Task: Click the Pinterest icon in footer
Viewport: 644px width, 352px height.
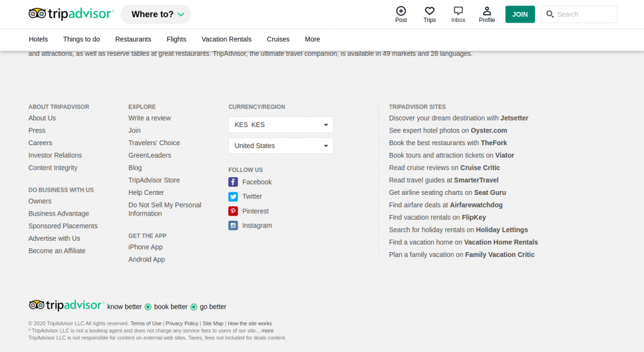Action: pos(233,211)
